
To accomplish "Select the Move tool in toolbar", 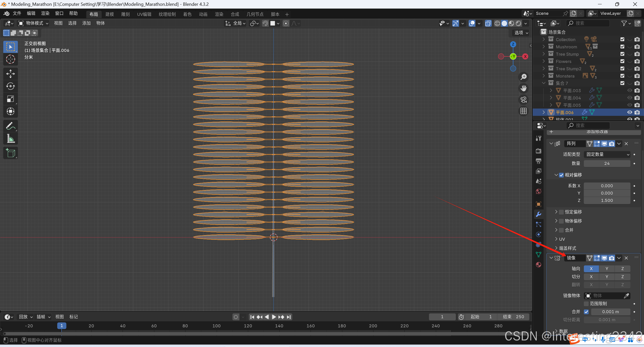I will 10,74.
